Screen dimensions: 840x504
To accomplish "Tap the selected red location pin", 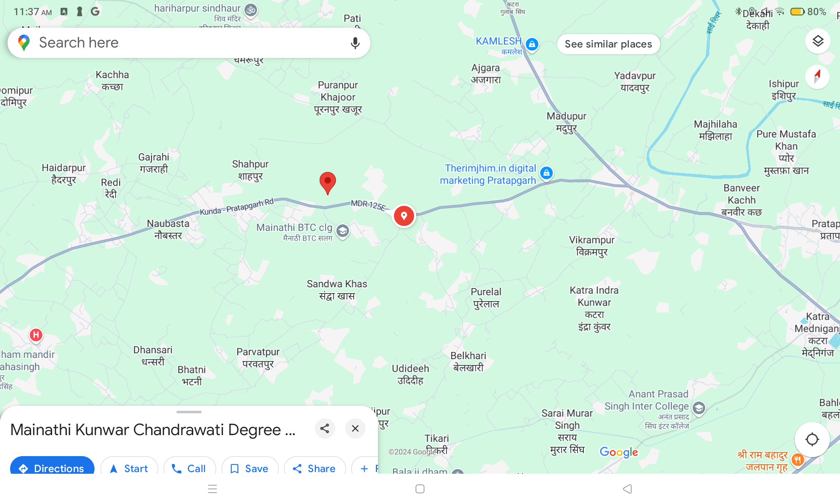I will (328, 183).
